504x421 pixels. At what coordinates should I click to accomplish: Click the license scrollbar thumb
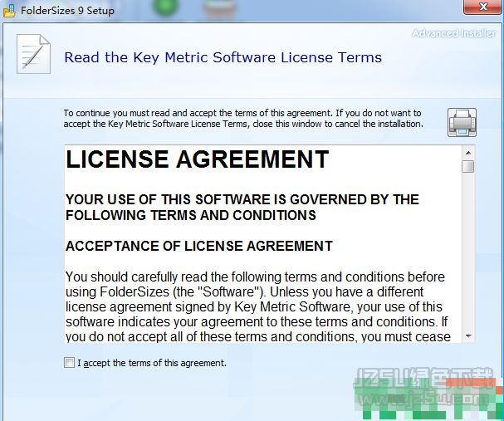point(468,167)
